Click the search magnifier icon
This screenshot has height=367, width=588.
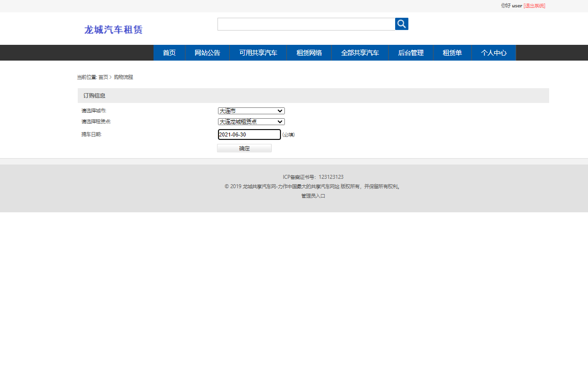point(402,24)
